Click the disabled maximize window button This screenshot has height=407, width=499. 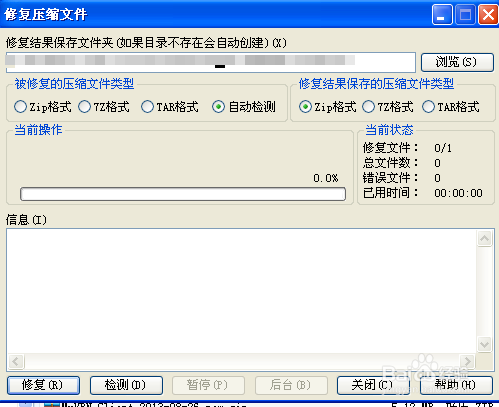pyautogui.click(x=465, y=15)
